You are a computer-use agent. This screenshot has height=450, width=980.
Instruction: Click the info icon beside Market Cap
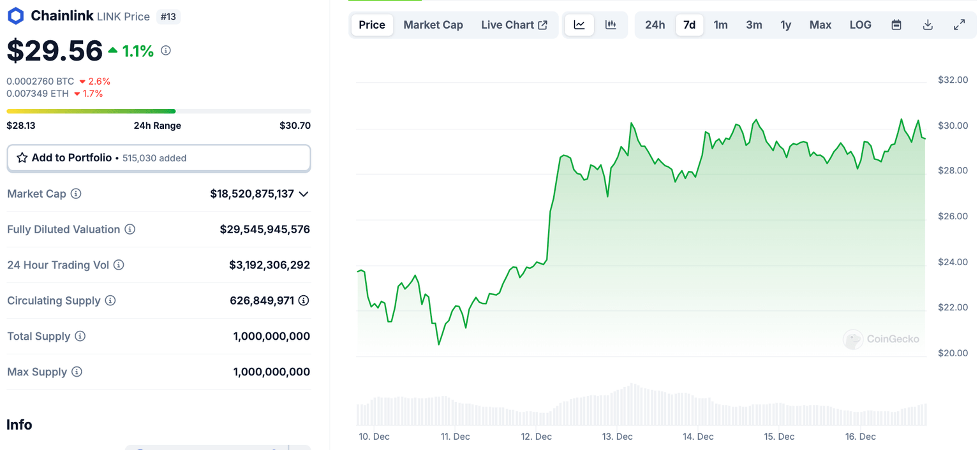coord(76,193)
